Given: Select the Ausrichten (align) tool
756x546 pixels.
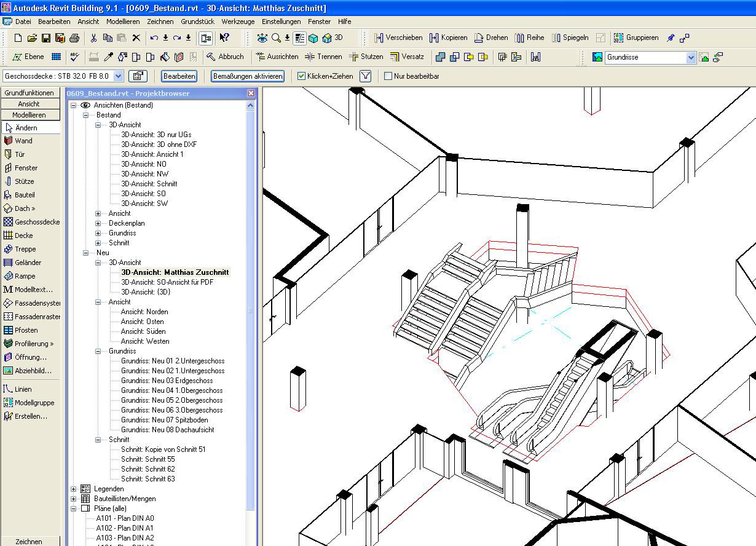Looking at the screenshot, I should coord(277,57).
